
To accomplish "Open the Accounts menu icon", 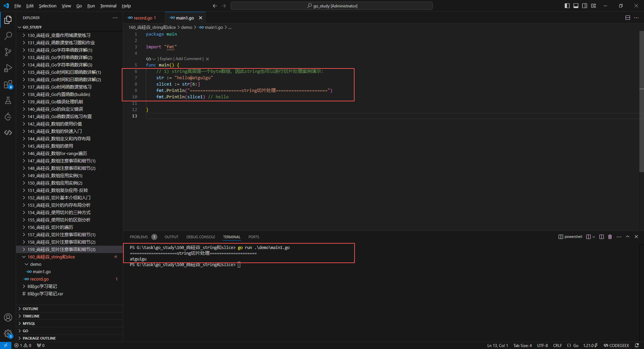I will point(8,317).
